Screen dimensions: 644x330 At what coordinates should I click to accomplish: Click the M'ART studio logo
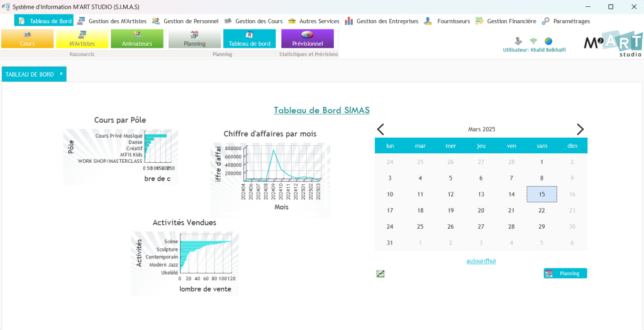[613, 43]
